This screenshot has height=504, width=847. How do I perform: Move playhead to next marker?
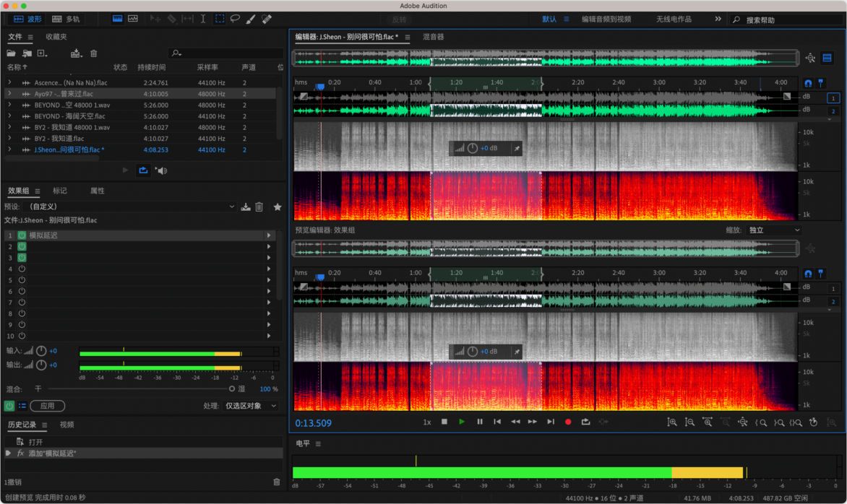551,422
